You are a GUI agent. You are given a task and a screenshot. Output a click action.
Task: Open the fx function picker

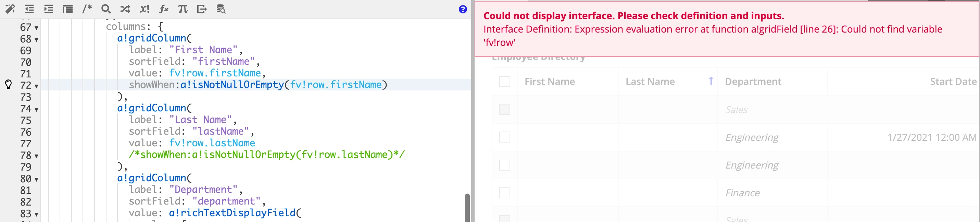[x=164, y=9]
